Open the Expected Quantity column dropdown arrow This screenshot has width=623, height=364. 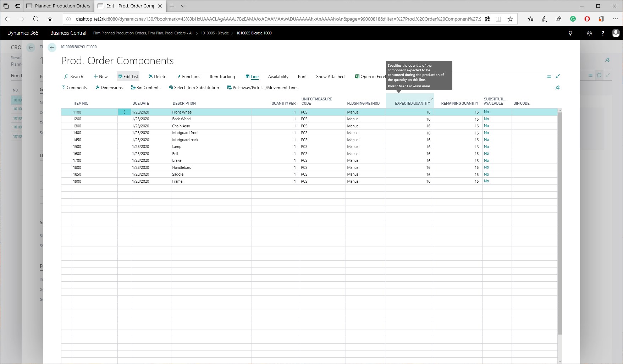[x=431, y=99]
